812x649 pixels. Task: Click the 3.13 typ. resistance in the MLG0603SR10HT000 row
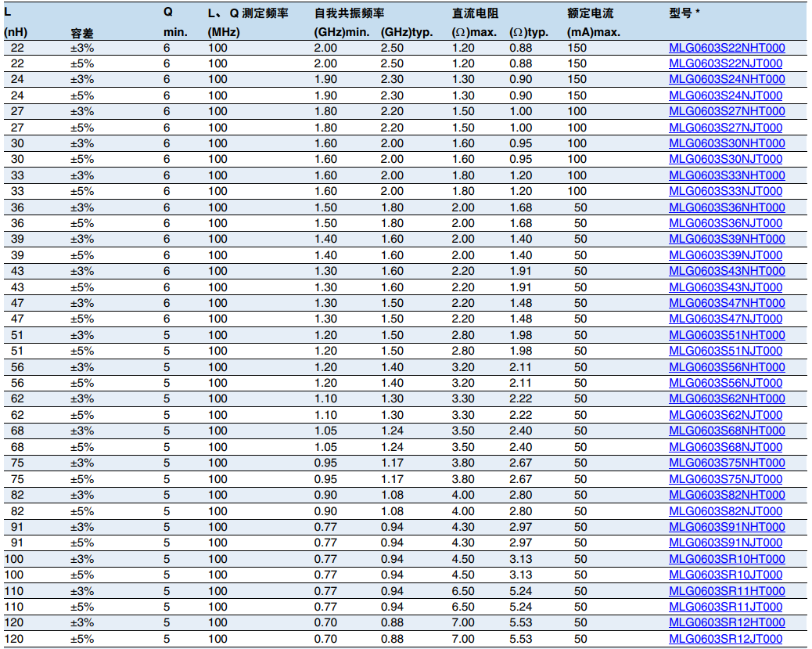click(x=520, y=559)
